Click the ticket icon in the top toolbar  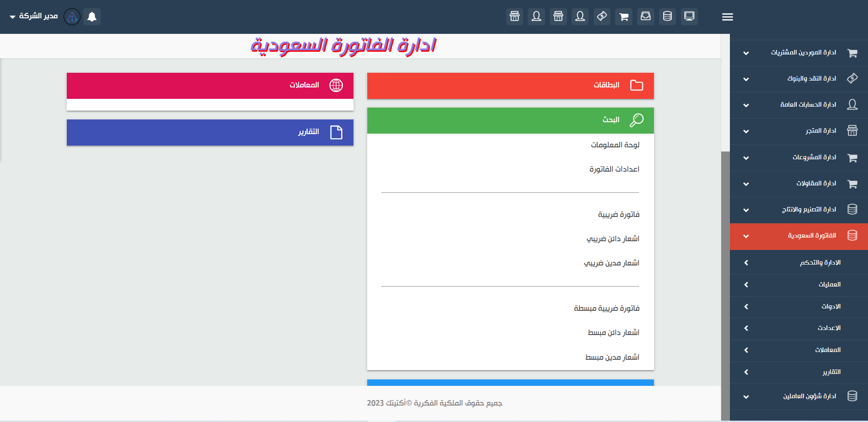tap(602, 16)
